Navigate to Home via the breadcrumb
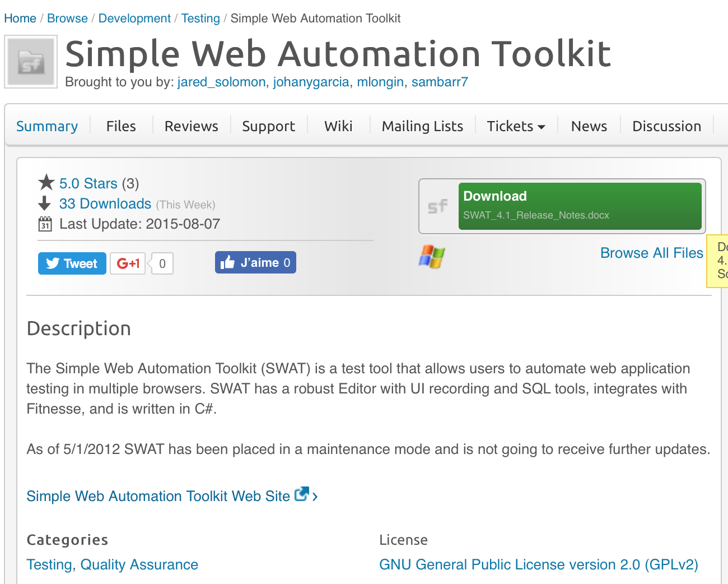 pyautogui.click(x=20, y=18)
